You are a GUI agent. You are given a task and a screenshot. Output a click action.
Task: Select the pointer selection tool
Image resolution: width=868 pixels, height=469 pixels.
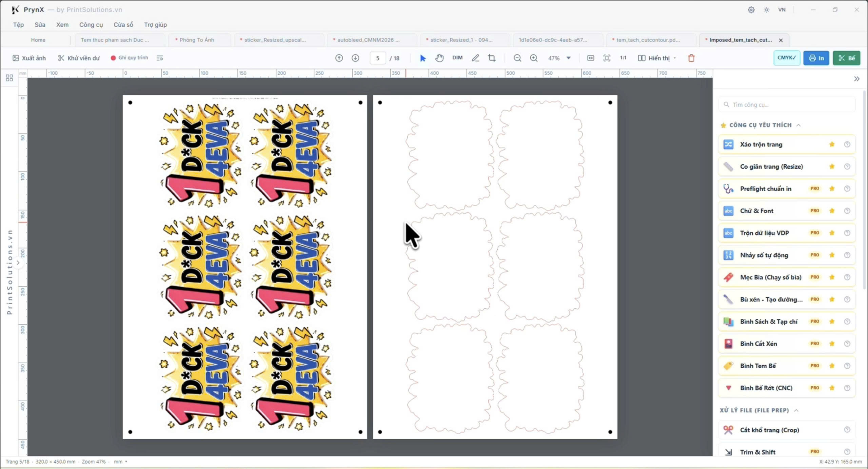click(423, 58)
